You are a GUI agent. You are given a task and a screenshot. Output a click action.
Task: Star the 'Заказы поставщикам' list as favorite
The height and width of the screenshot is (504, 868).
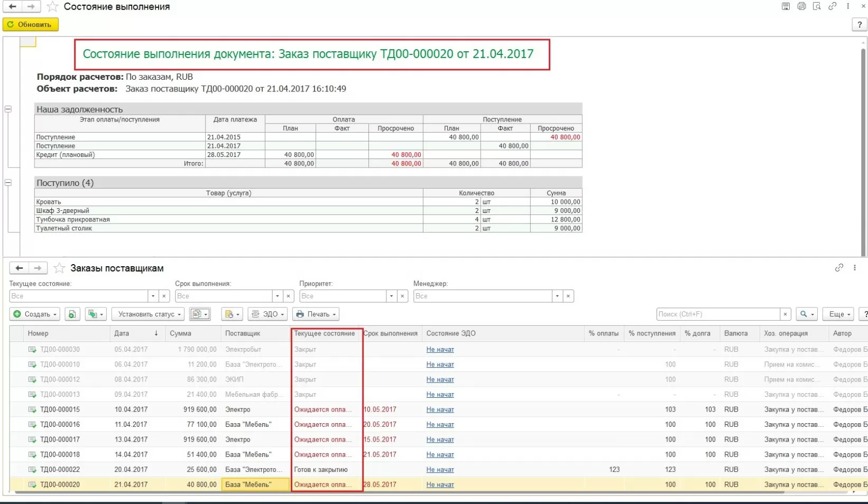click(x=59, y=268)
